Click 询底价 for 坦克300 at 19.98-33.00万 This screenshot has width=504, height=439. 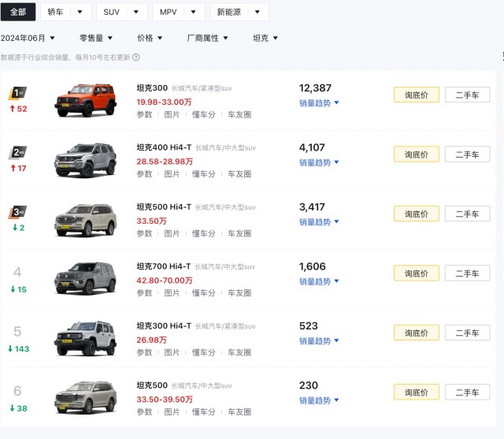[417, 95]
